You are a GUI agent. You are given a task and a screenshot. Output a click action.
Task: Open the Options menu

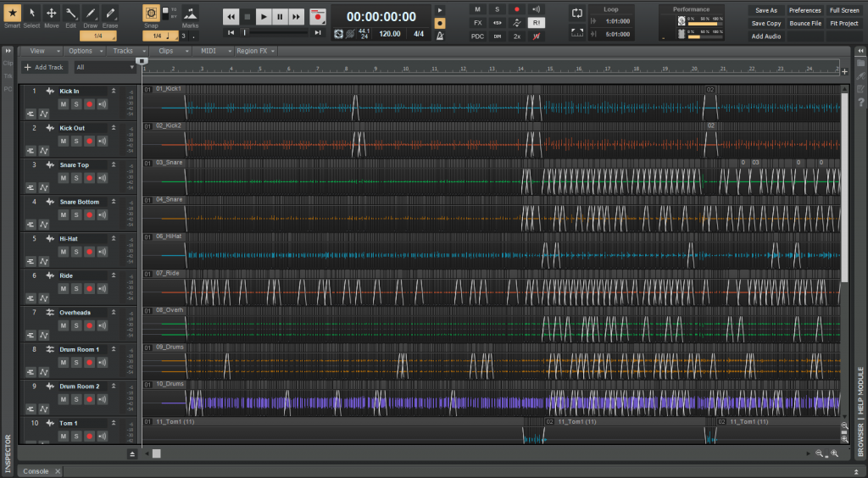tap(85, 51)
